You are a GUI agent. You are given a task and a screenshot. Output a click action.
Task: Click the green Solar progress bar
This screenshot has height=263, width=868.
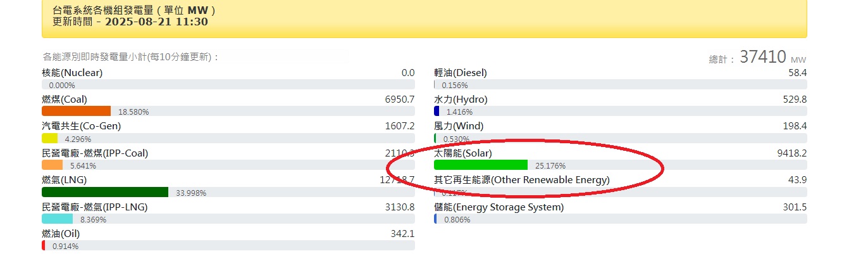[x=481, y=165]
